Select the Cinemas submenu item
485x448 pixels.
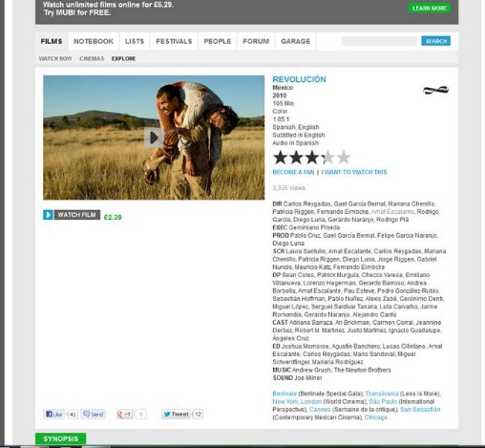coord(92,58)
